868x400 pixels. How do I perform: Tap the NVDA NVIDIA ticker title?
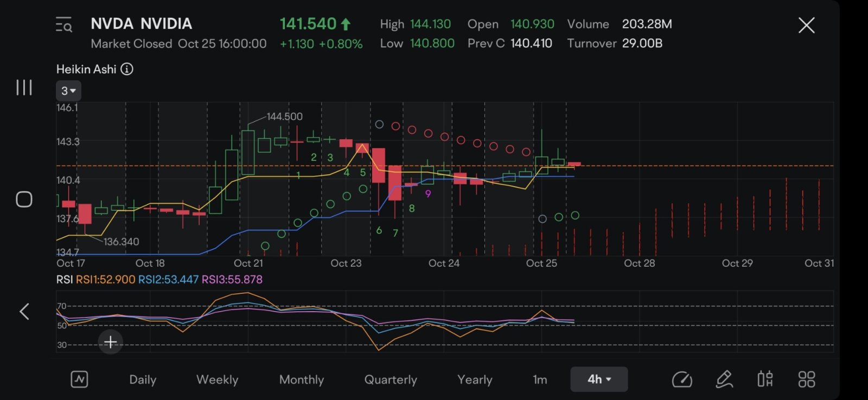(x=141, y=24)
